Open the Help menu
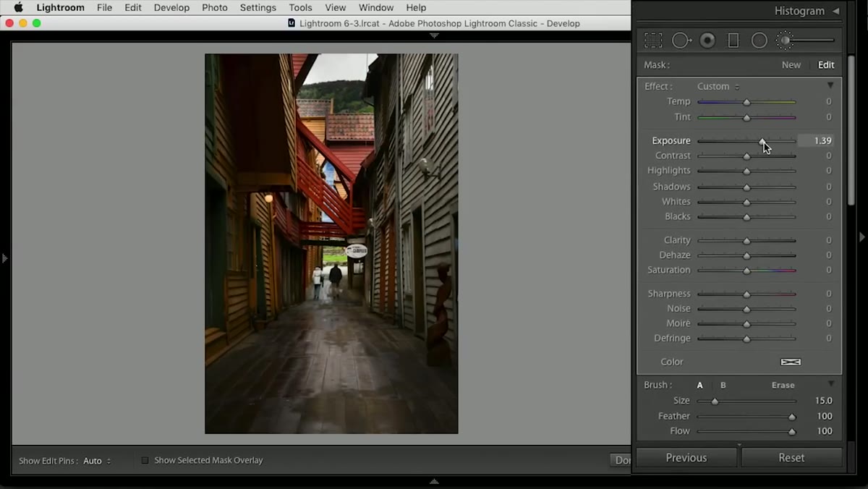868x489 pixels. pos(416,8)
